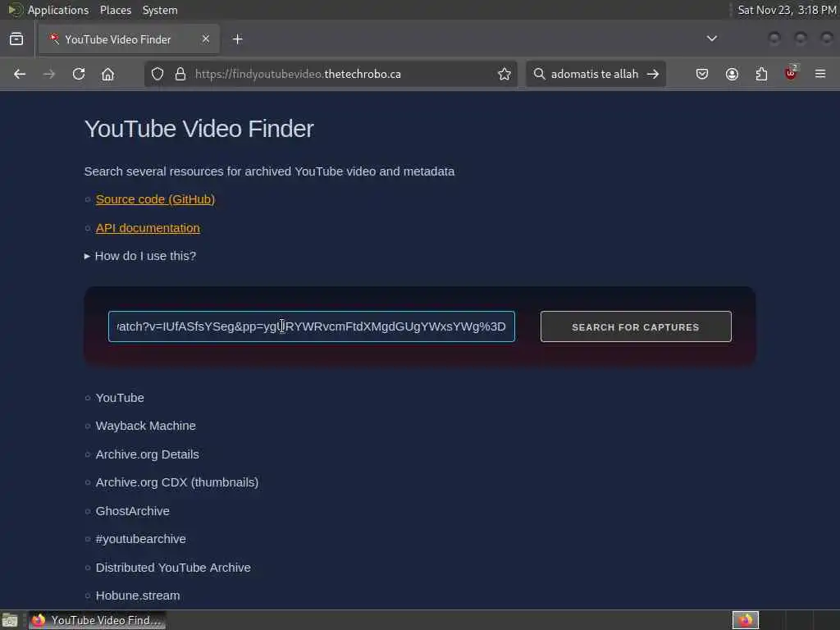Viewport: 840px width, 630px height.
Task: Submit search with the go arrow
Action: tap(652, 74)
